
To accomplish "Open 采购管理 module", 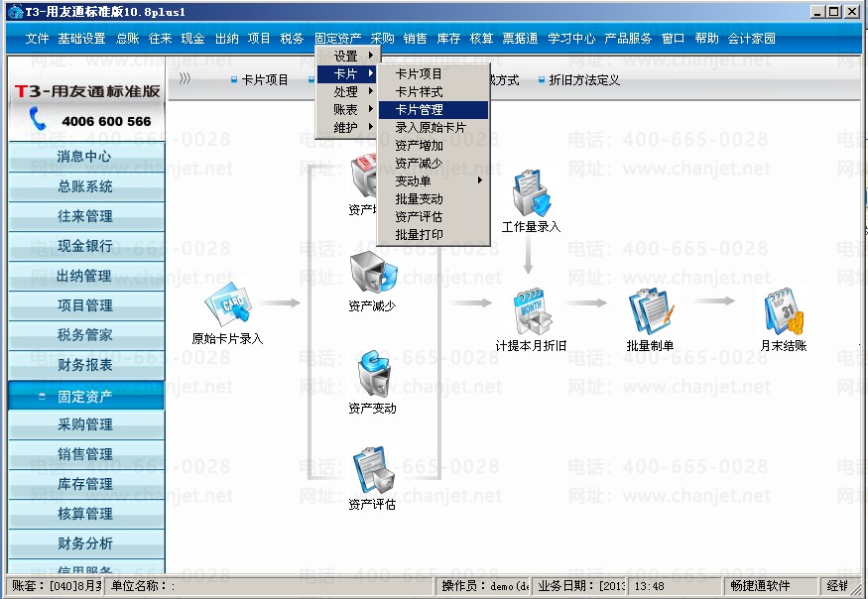I will (86, 424).
